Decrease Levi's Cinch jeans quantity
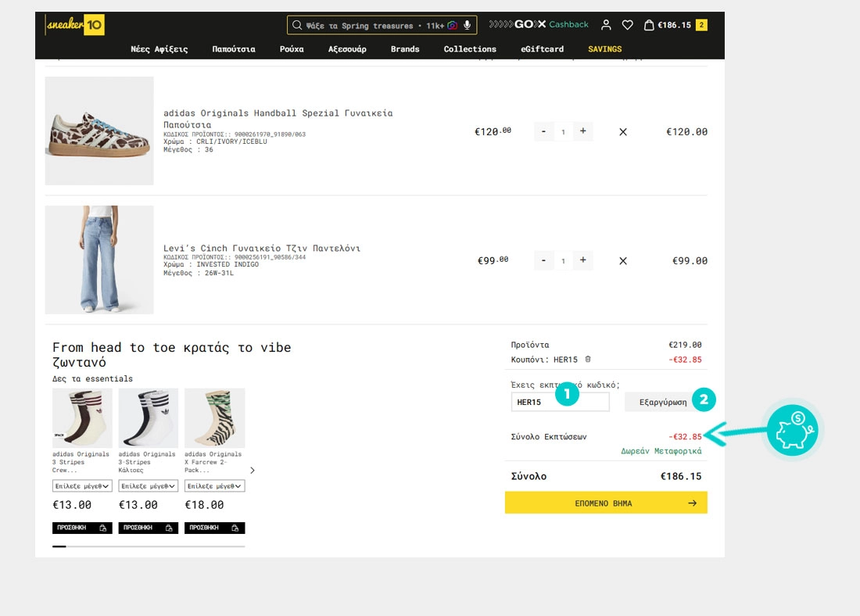This screenshot has height=616, width=860. pos(543,260)
